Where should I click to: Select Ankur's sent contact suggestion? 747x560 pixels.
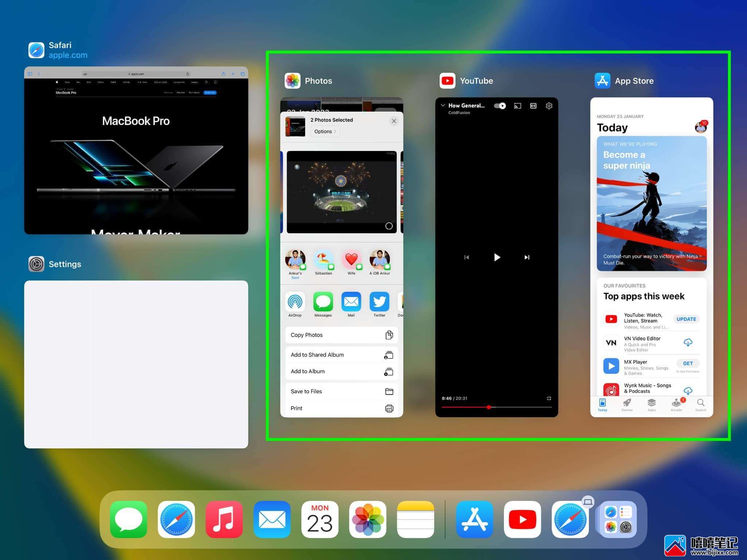[295, 264]
